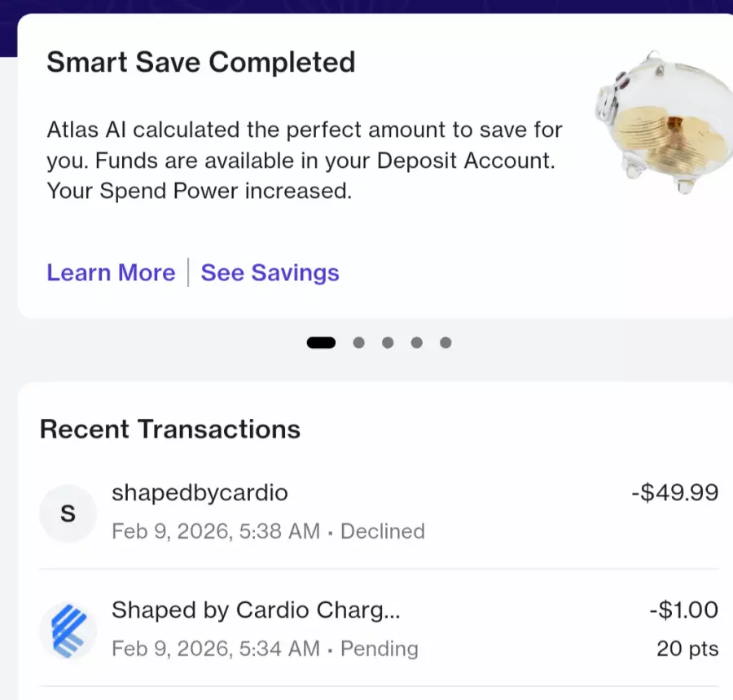Screen dimensions: 733x700
Task: Tap the Pending status text
Action: click(379, 649)
